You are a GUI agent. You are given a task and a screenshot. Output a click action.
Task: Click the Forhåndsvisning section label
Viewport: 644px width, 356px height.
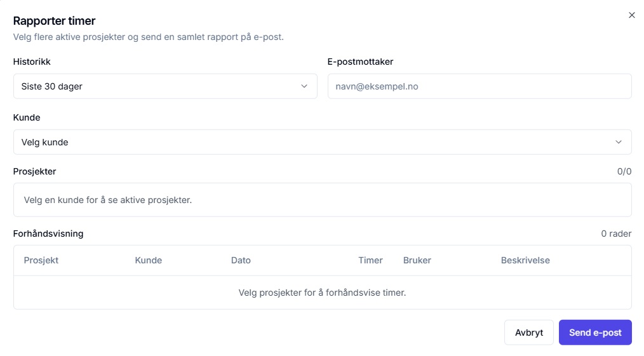click(48, 234)
